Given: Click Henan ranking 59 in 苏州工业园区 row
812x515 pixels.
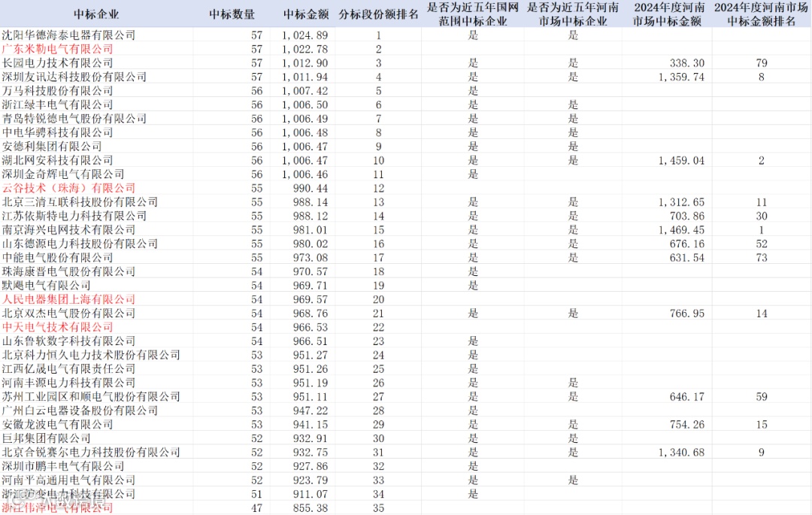Looking at the screenshot, I should [761, 397].
